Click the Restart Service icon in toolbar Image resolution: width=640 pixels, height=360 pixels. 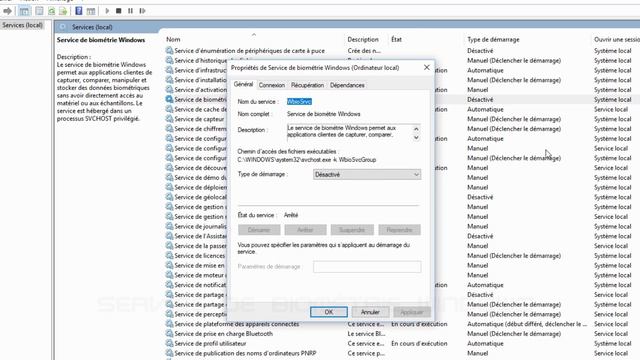click(x=142, y=11)
